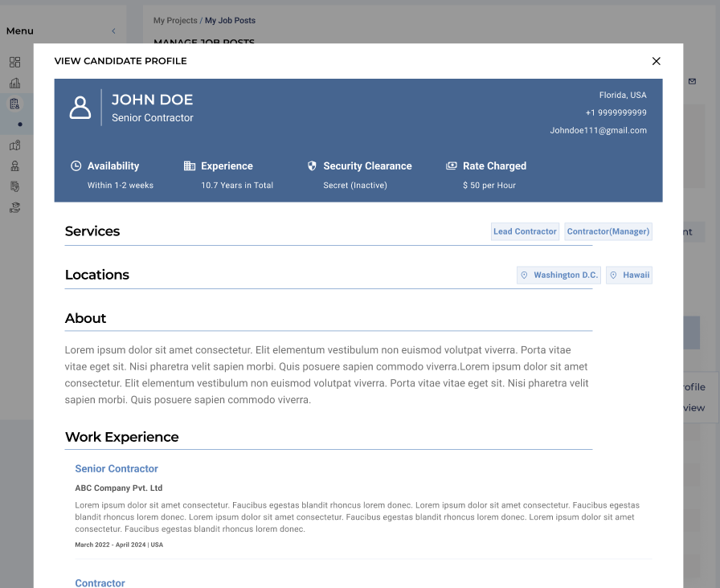Image resolution: width=720 pixels, height=588 pixels.
Task: Open the graduation cap icon in sidebar
Action: pos(15,207)
